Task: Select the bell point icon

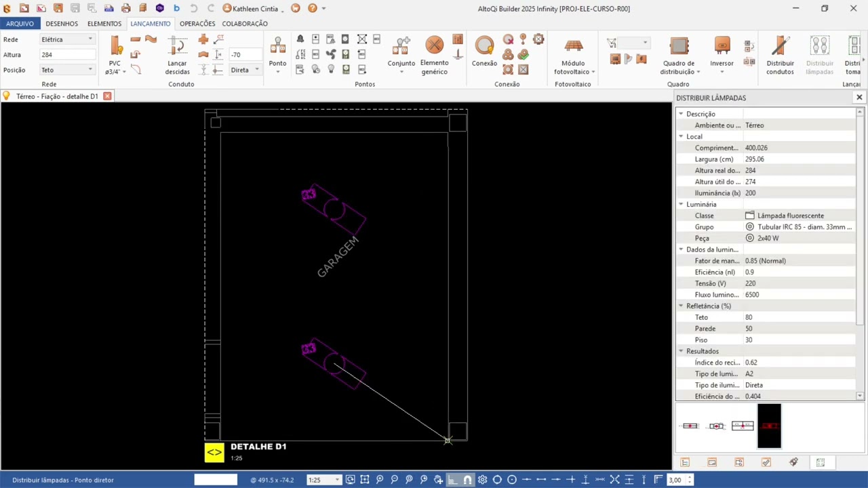Action: (300, 39)
